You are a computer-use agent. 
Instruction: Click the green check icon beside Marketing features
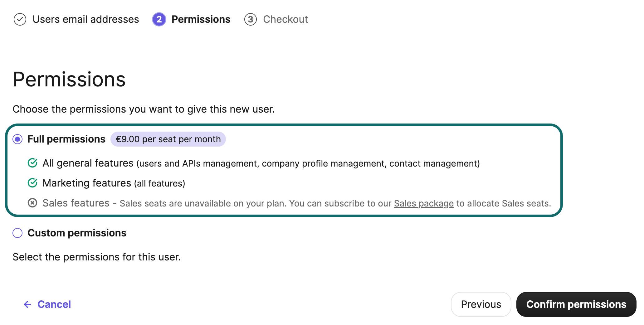tap(32, 183)
